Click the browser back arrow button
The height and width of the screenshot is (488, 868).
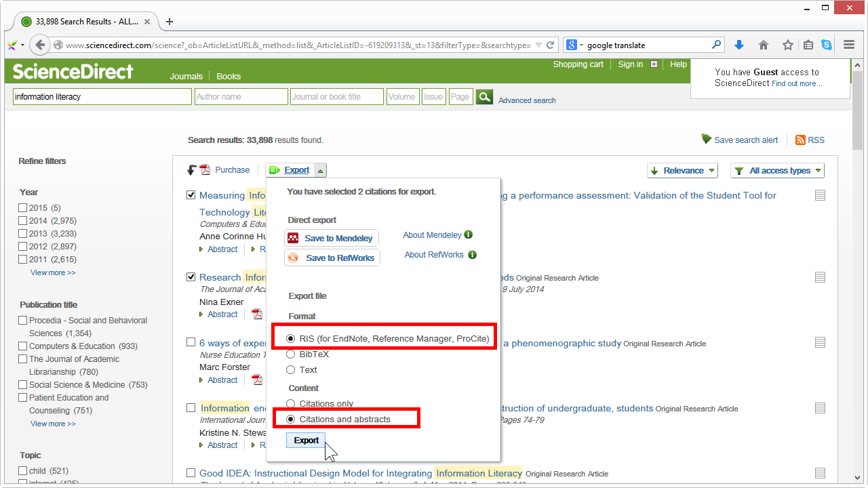click(40, 45)
